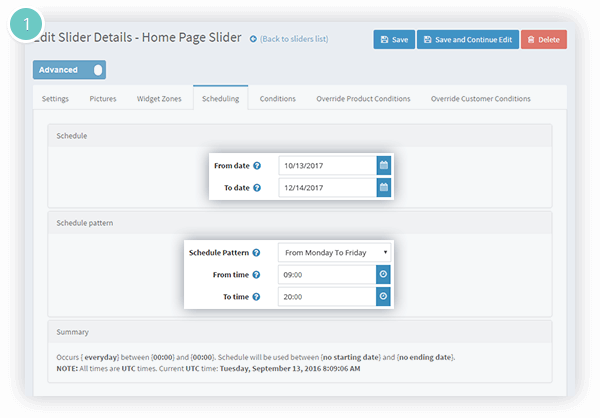600x418 pixels.
Task: Click the 'no starting date' summary text
Action: (x=352, y=357)
